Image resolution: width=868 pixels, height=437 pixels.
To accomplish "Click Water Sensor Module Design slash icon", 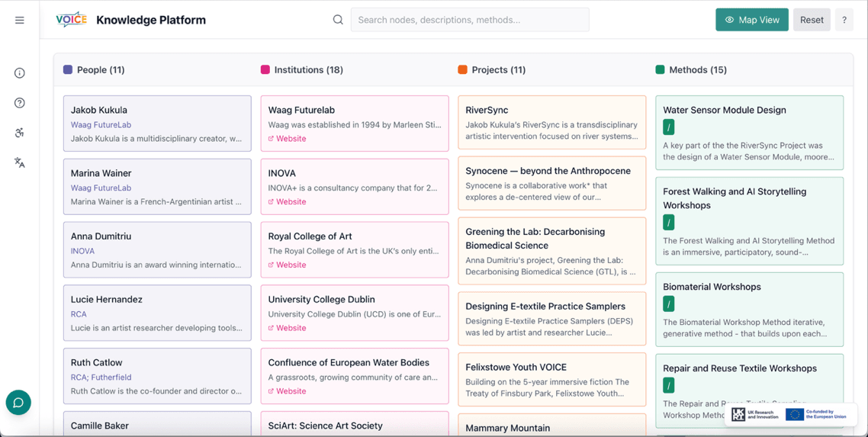I will [669, 128].
